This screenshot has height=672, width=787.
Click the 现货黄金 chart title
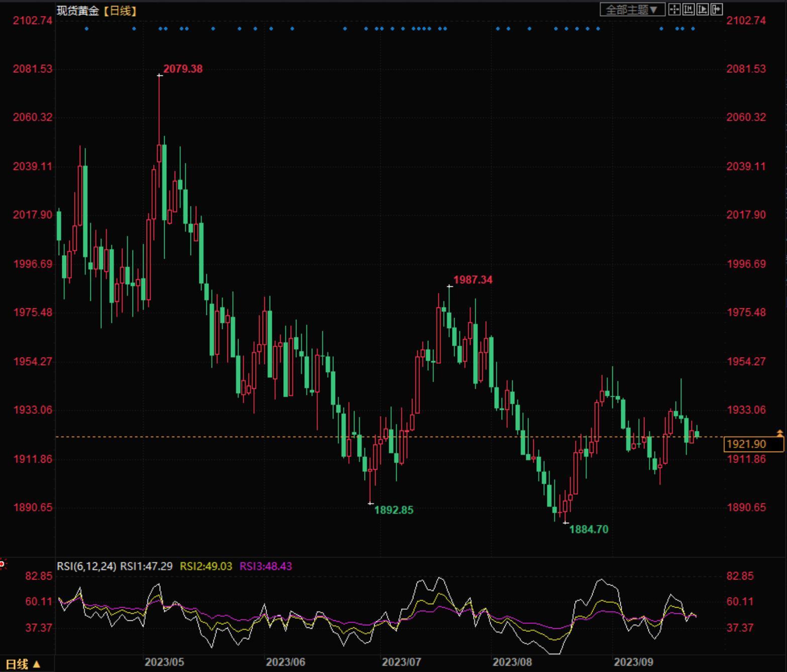[x=78, y=11]
